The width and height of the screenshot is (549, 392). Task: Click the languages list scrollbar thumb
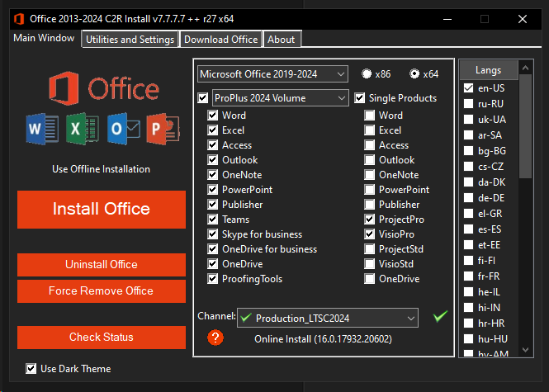pos(526,126)
